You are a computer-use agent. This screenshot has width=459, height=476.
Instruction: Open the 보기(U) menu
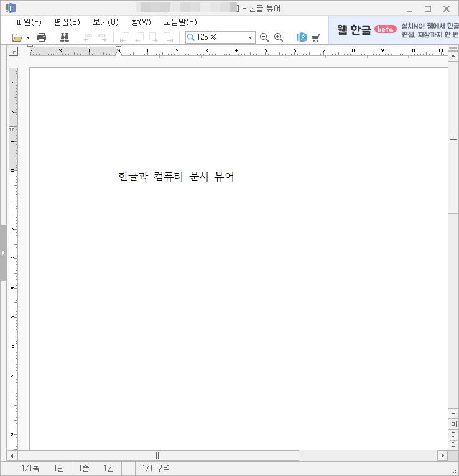(x=106, y=22)
